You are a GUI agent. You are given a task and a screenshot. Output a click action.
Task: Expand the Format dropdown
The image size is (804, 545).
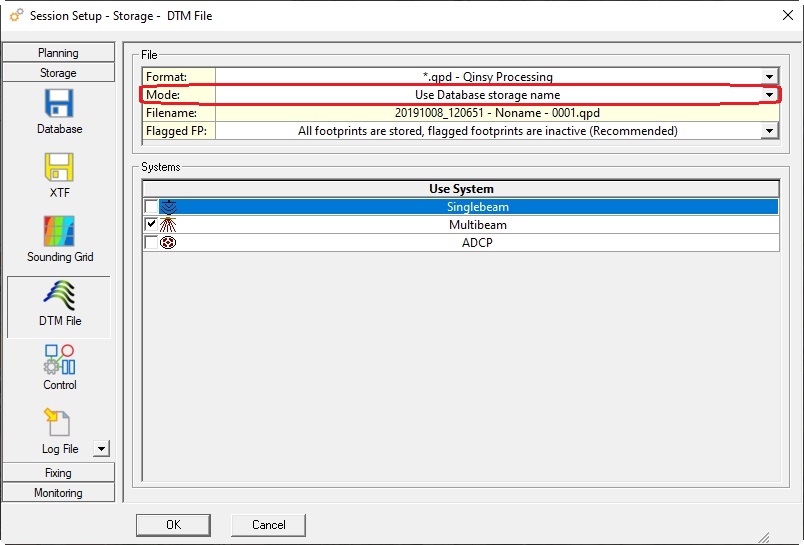(769, 77)
